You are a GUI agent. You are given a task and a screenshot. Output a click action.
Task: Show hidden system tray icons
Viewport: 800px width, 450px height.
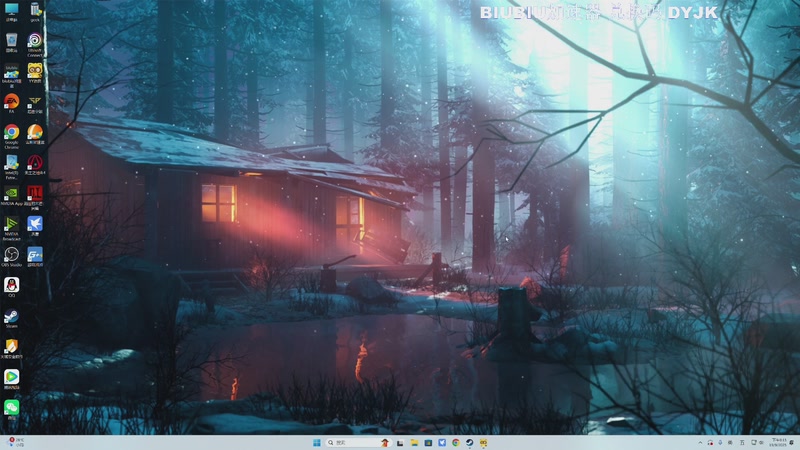pyautogui.click(x=700, y=442)
